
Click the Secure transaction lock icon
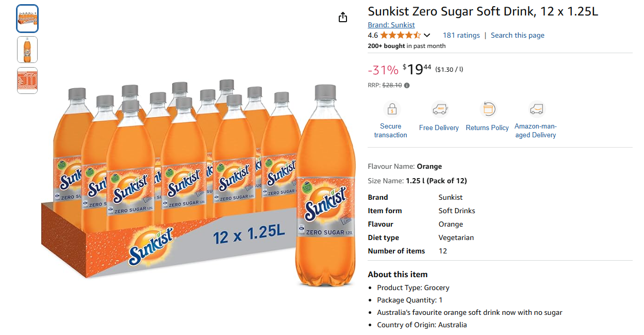point(391,109)
